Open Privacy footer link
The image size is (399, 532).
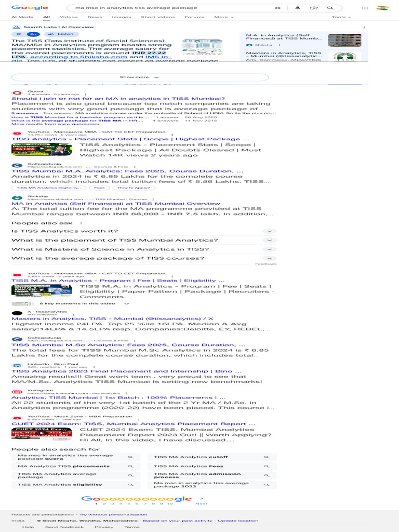[x=104, y=527]
